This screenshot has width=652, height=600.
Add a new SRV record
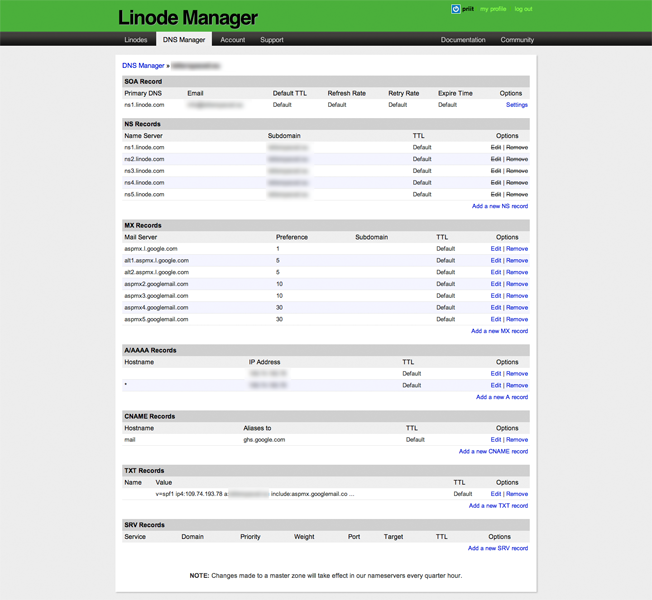[497, 548]
